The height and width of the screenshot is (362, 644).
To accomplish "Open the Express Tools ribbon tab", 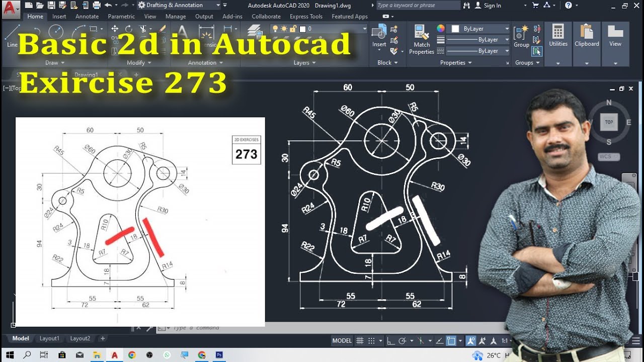I will point(306,17).
